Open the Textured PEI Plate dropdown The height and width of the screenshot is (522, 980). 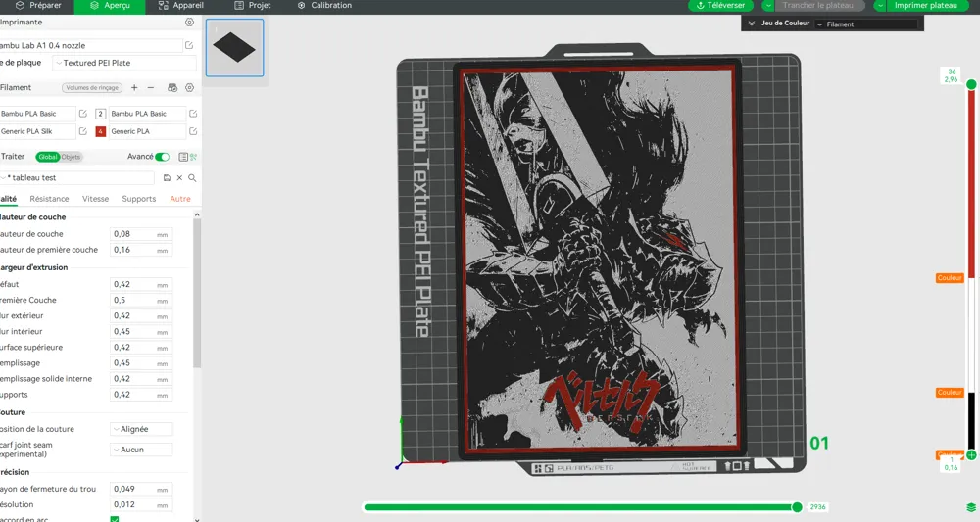125,63
